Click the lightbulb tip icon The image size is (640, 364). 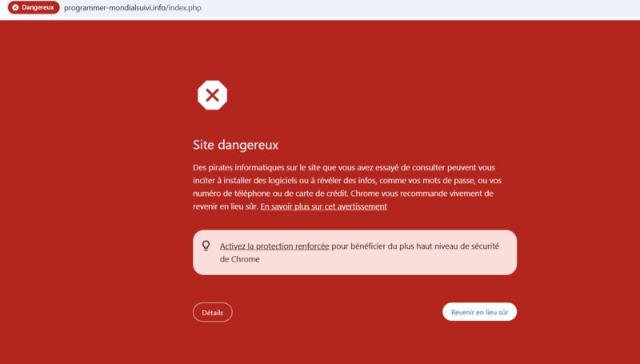(206, 246)
